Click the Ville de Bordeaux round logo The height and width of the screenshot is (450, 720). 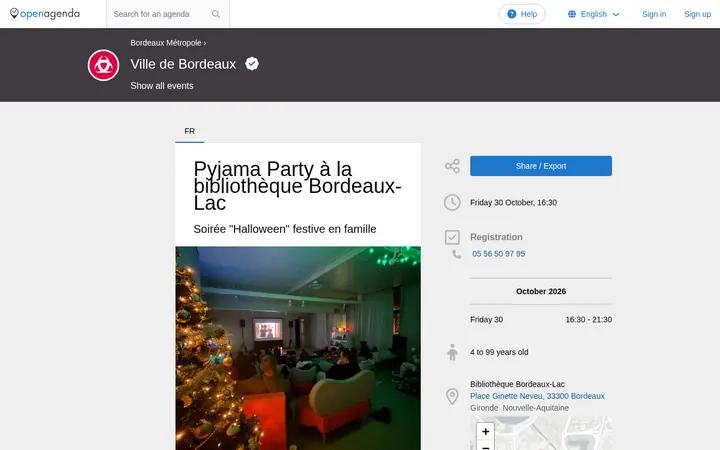(103, 65)
